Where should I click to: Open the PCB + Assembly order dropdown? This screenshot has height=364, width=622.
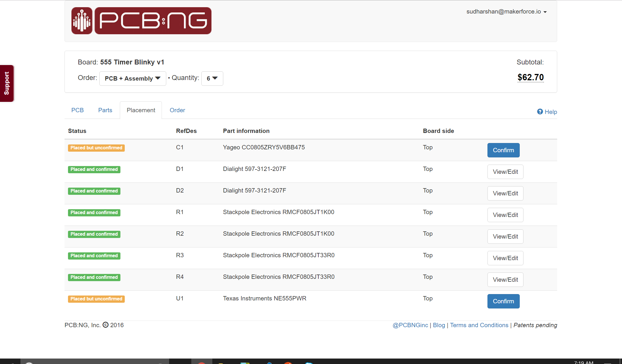click(133, 78)
